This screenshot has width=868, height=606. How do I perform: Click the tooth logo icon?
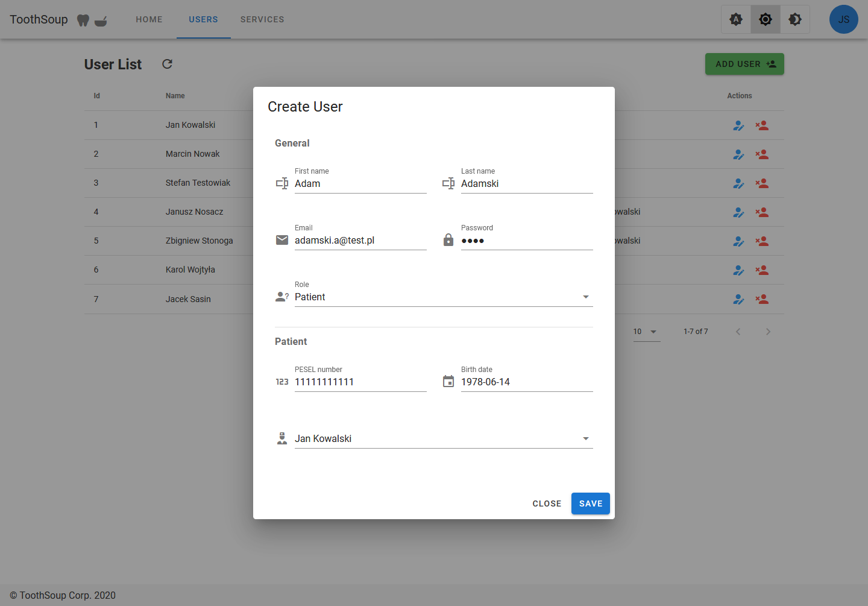click(83, 20)
